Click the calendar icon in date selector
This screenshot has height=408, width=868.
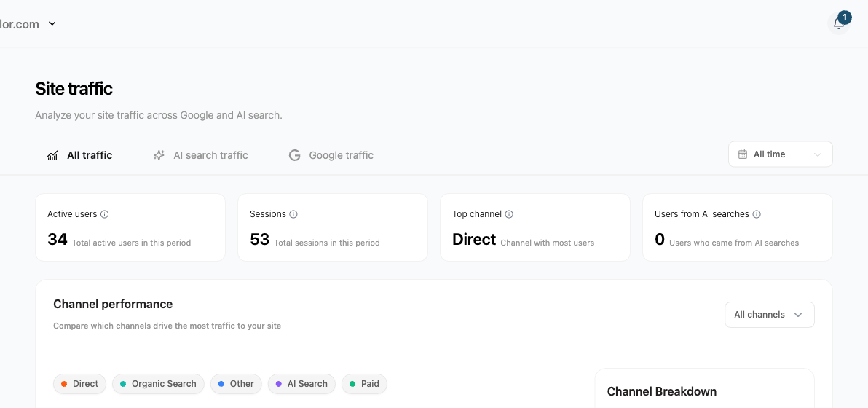tap(743, 154)
